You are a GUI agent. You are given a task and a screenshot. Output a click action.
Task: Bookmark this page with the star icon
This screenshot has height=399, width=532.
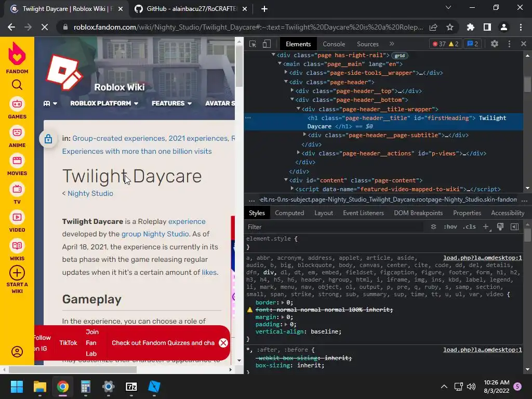pos(449,27)
